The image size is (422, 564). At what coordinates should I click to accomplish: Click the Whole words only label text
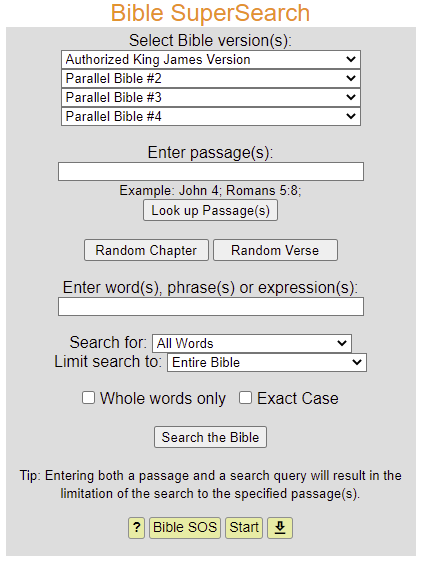[163, 399]
